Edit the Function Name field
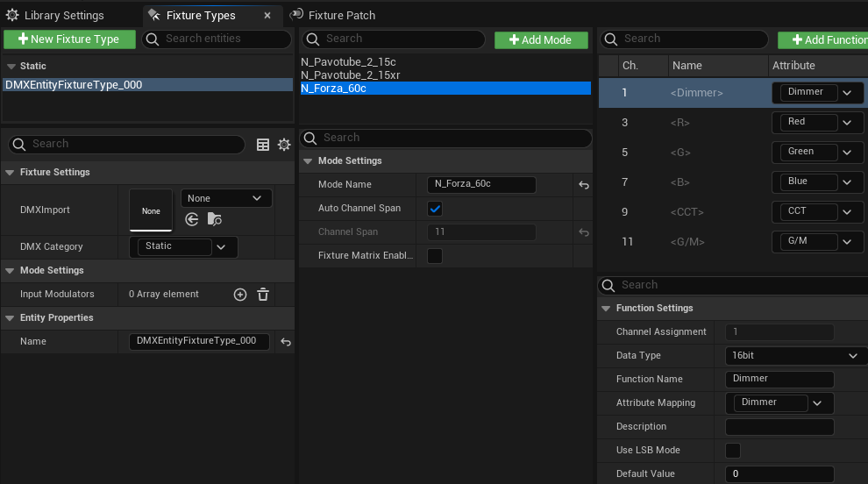The width and height of the screenshot is (868, 484). pos(779,379)
